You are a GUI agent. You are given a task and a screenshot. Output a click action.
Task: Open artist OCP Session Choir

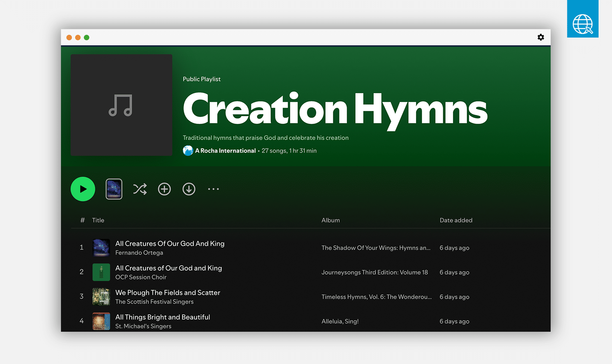click(141, 277)
